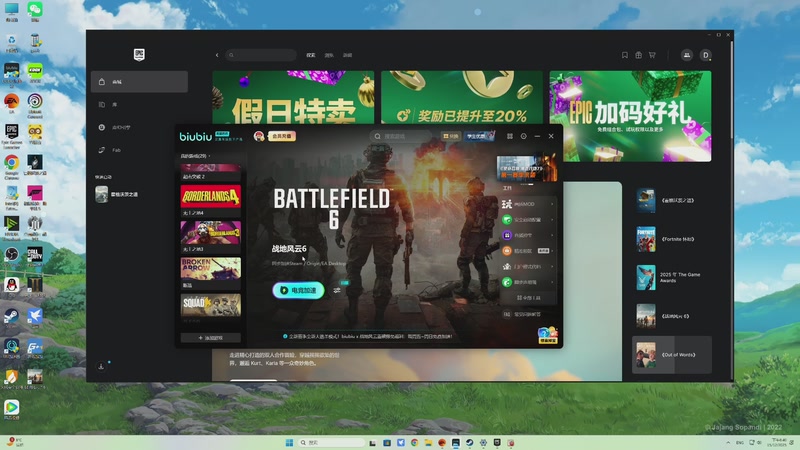Focus the Epic Games store search field
This screenshot has height=450, width=800.
(x=261, y=55)
